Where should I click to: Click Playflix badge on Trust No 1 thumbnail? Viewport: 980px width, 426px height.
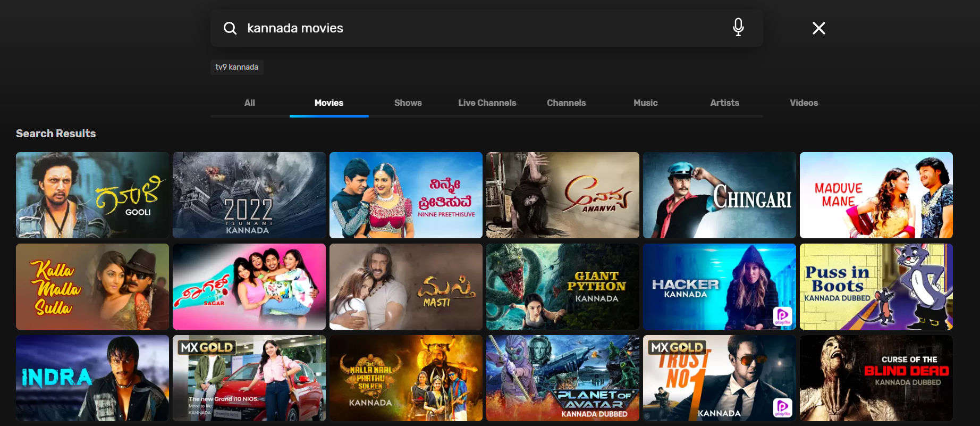pyautogui.click(x=782, y=407)
